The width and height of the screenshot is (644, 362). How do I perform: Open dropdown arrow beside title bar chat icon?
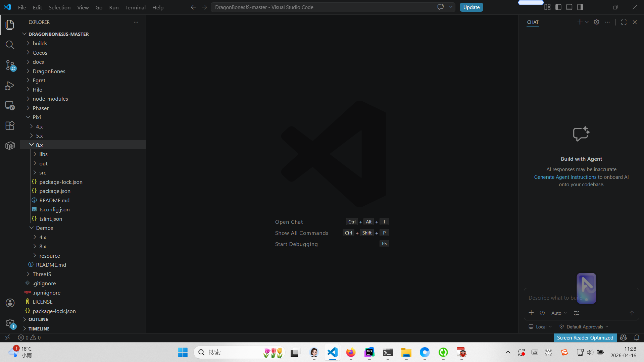(x=451, y=7)
